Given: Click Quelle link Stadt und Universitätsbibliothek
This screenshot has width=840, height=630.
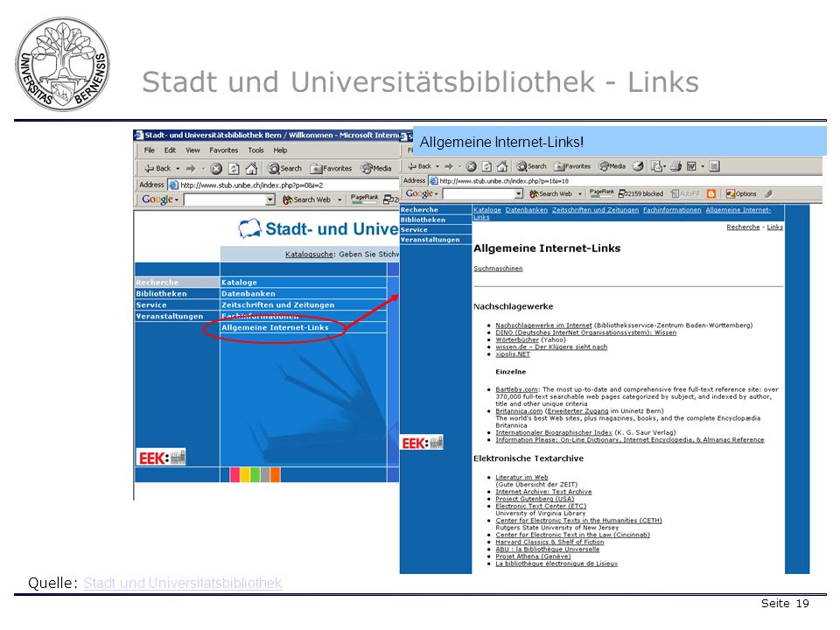Looking at the screenshot, I should [182, 583].
